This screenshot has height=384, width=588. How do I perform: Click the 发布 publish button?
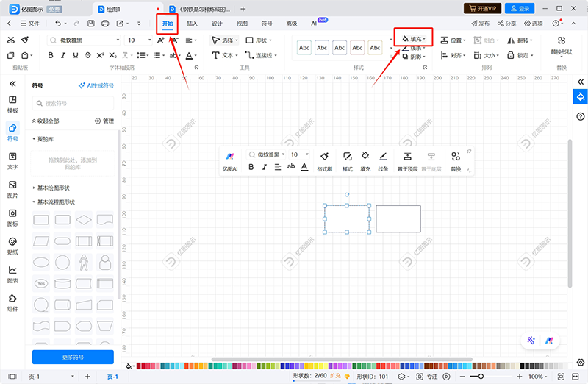point(481,24)
